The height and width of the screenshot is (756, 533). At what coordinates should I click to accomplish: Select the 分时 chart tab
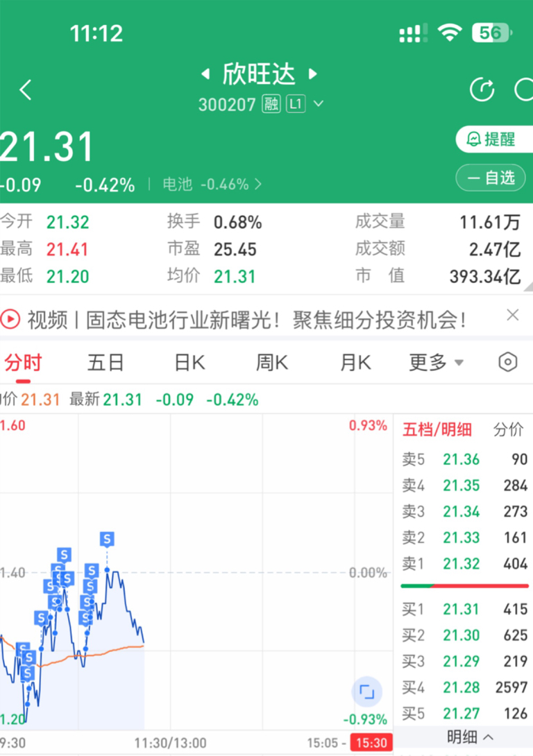pyautogui.click(x=23, y=363)
